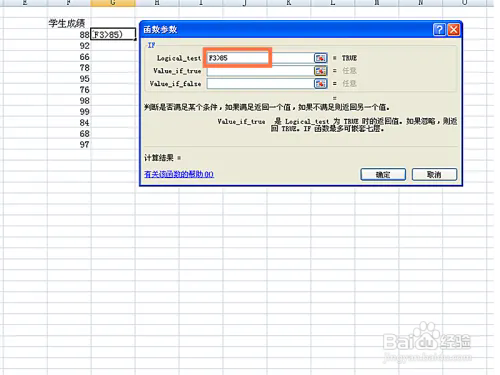
Task: Select cell containing 学生成绩 header
Action: point(69,23)
